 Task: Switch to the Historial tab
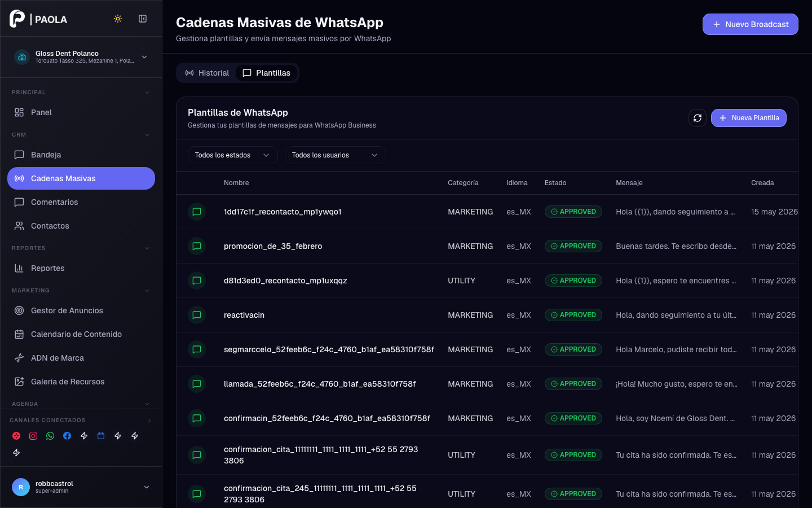[x=207, y=73]
